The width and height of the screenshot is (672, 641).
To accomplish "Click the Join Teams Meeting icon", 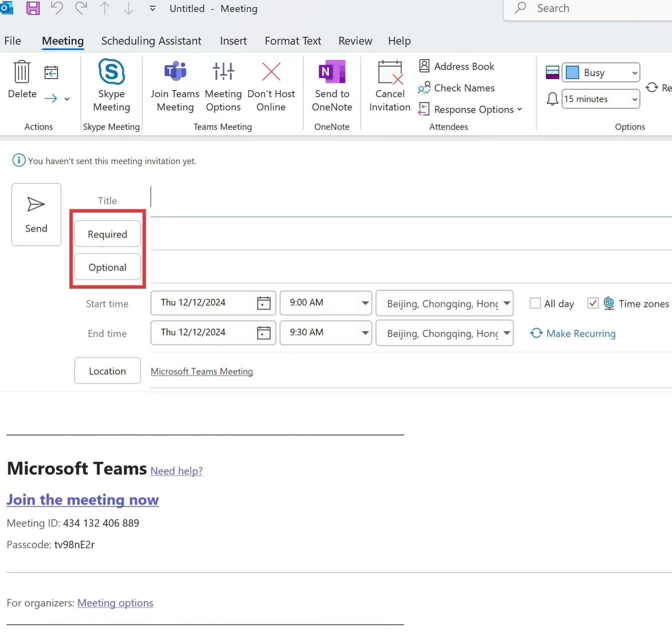I will tap(175, 73).
